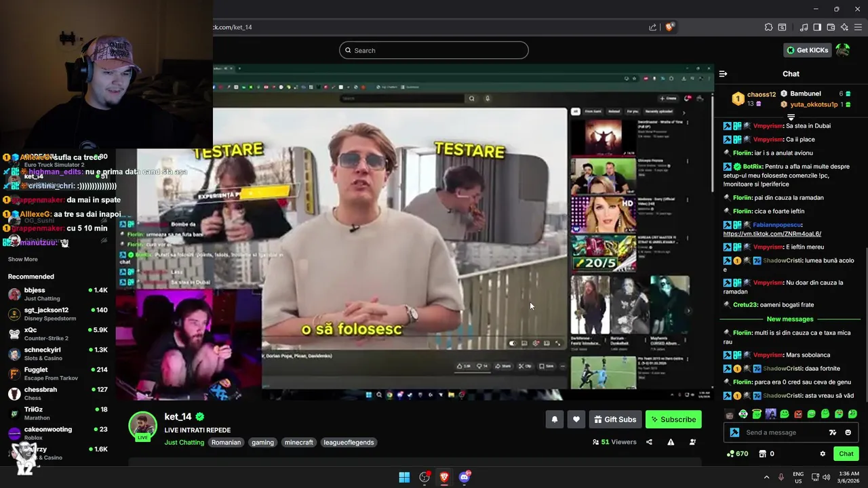Select the gaming tag
The width and height of the screenshot is (868, 488).
[x=262, y=443]
